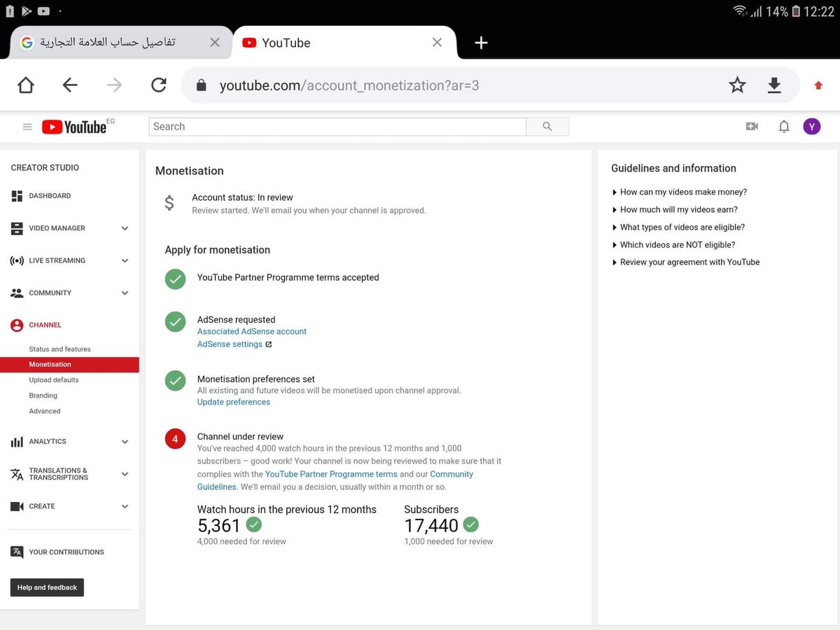This screenshot has height=630, width=840.
Task: Click the Translations & Transcriptions icon
Action: point(17,474)
